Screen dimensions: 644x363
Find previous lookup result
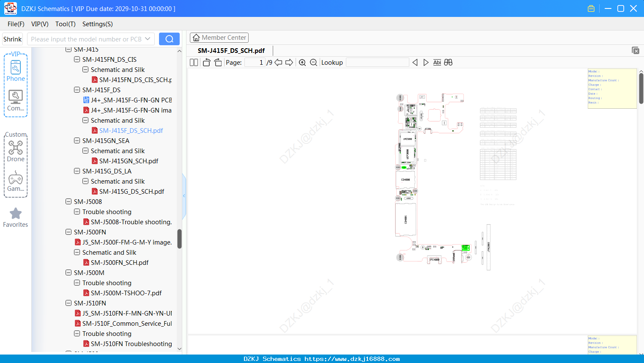click(x=415, y=63)
